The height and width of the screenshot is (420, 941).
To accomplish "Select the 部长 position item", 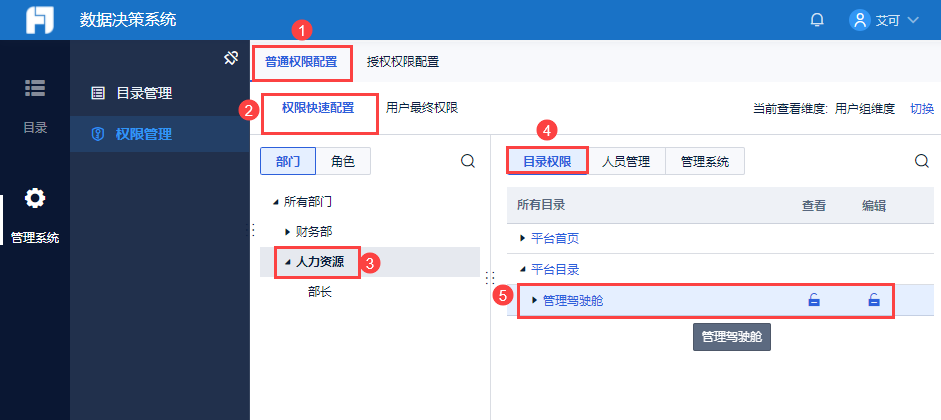I will pyautogui.click(x=320, y=292).
